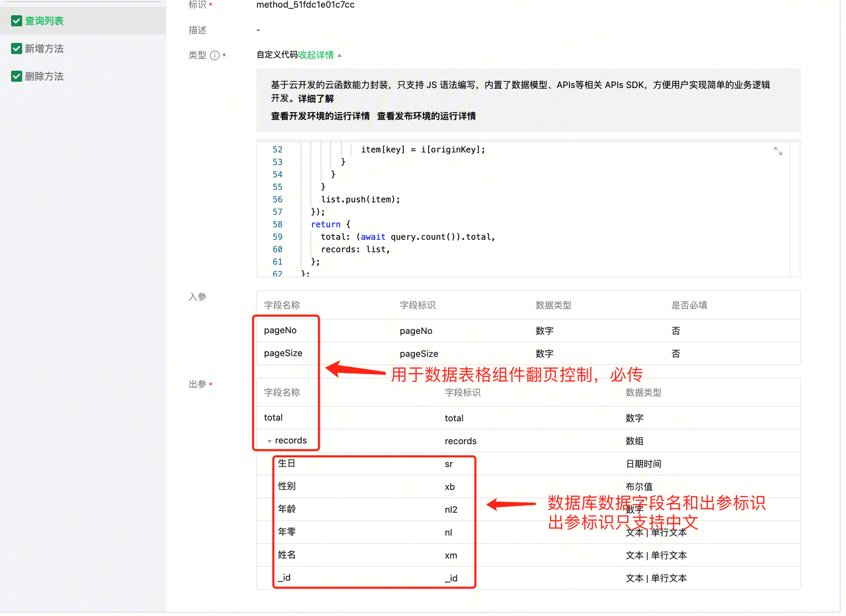This screenshot has height=616, width=846.
Task: Click 是否必填 column header
Action: coord(689,305)
